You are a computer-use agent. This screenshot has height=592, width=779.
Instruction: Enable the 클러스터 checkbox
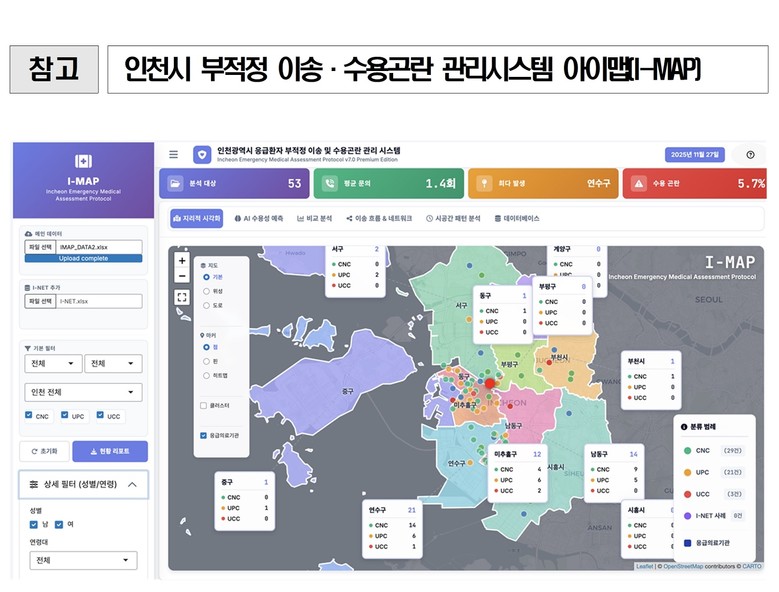point(203,406)
